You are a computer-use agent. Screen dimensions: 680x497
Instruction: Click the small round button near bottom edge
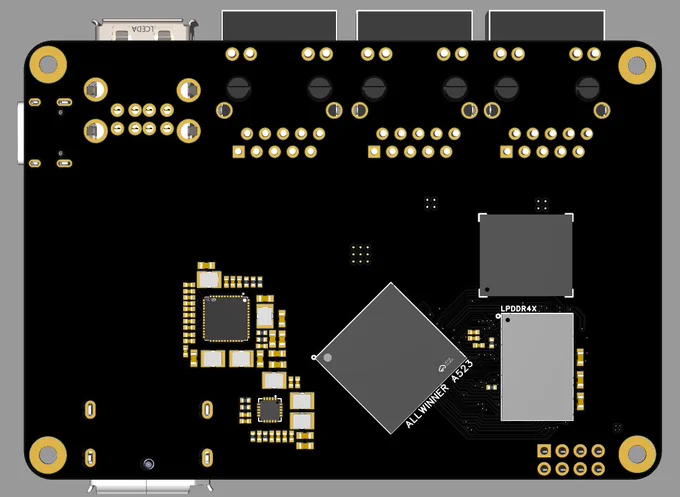(x=148, y=464)
